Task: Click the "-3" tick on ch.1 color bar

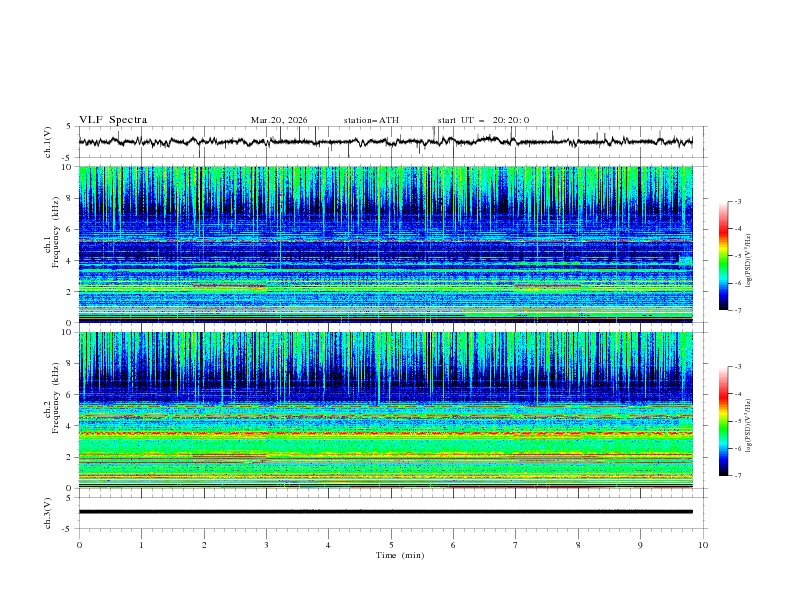Action: [x=737, y=201]
